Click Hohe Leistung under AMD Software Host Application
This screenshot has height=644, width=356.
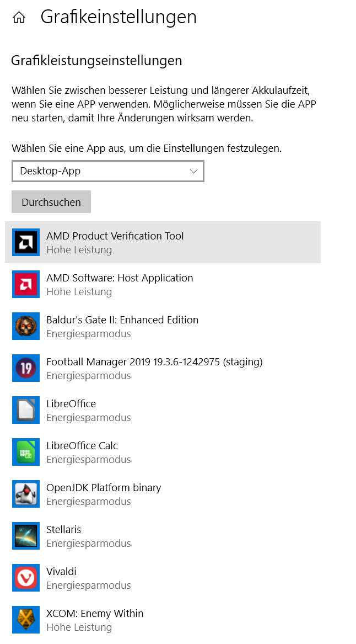tap(79, 291)
